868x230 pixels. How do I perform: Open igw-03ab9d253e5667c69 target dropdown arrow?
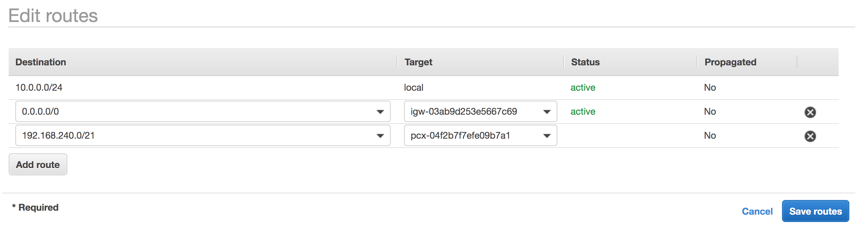pyautogui.click(x=547, y=112)
